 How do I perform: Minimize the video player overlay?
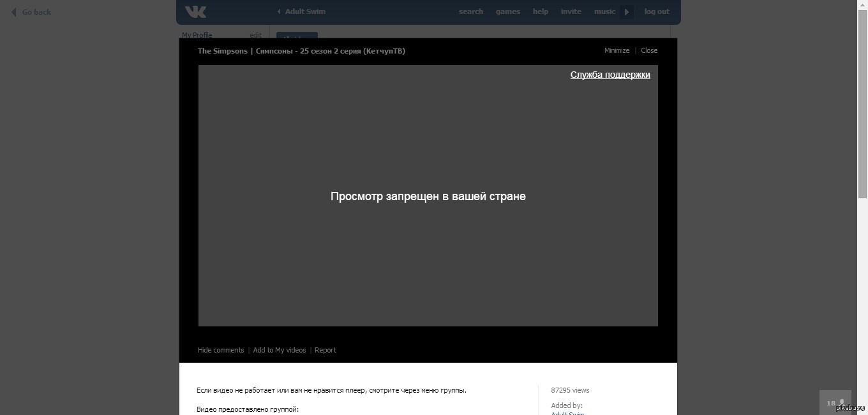(x=617, y=50)
